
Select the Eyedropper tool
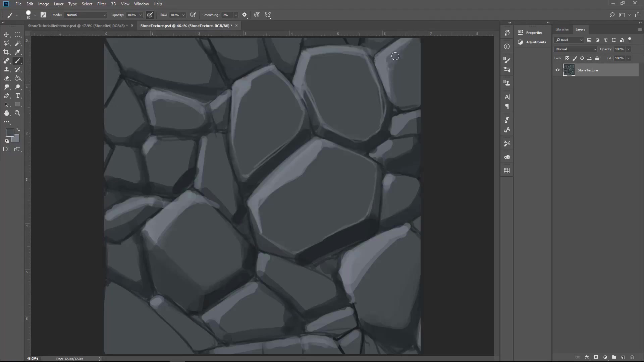click(18, 52)
